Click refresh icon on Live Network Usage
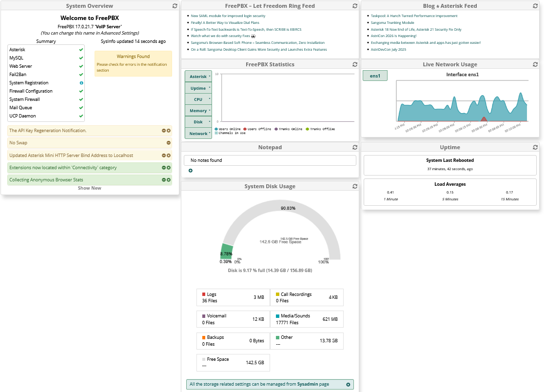The height and width of the screenshot is (392, 545). (x=535, y=64)
